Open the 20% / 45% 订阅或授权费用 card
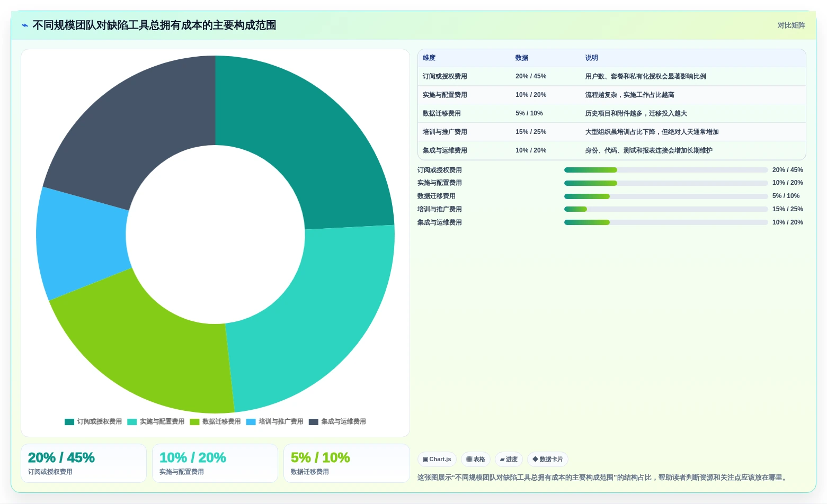 pyautogui.click(x=84, y=463)
